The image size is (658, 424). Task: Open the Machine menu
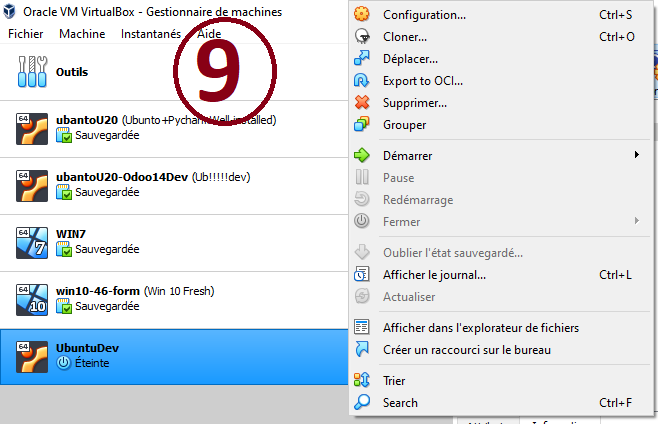[82, 33]
